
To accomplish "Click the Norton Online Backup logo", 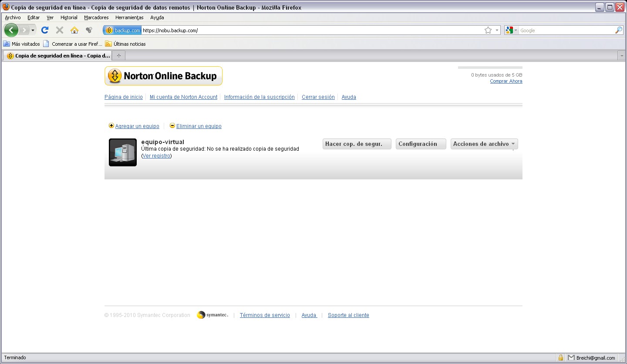I will [163, 76].
